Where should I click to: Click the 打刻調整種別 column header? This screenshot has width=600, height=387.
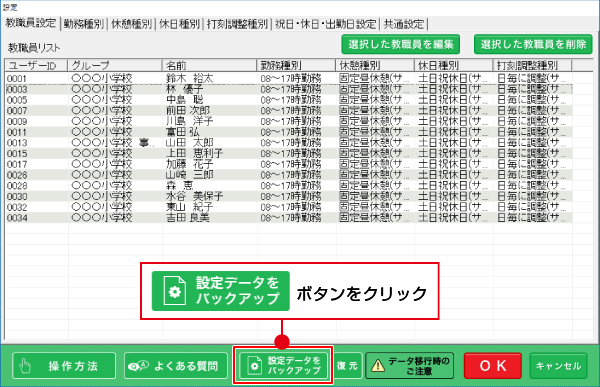533,65
